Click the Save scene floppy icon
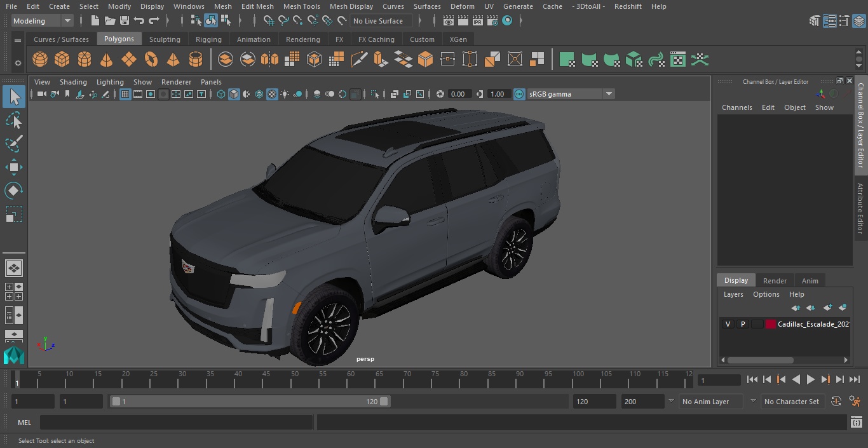The image size is (868, 448). coord(125,21)
